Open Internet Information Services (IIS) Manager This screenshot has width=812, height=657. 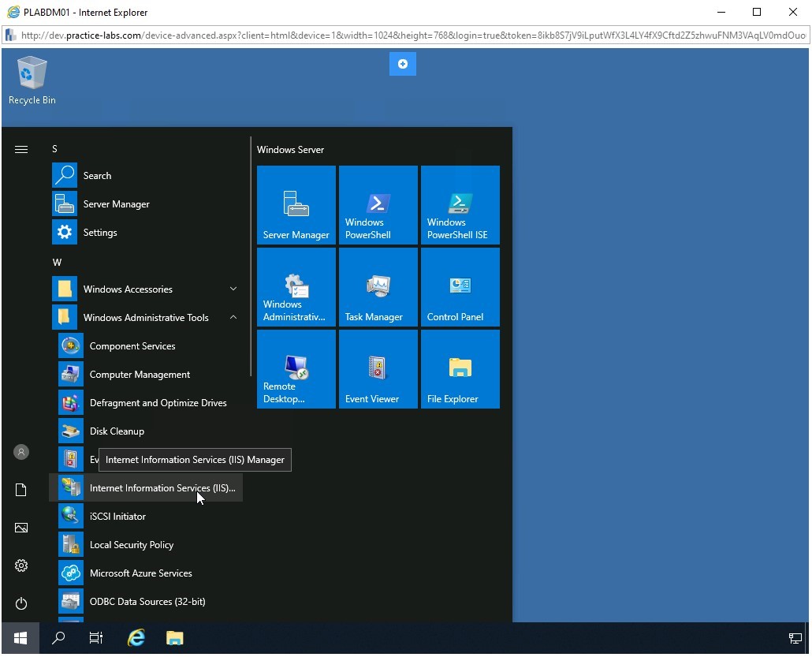pyautogui.click(x=162, y=487)
